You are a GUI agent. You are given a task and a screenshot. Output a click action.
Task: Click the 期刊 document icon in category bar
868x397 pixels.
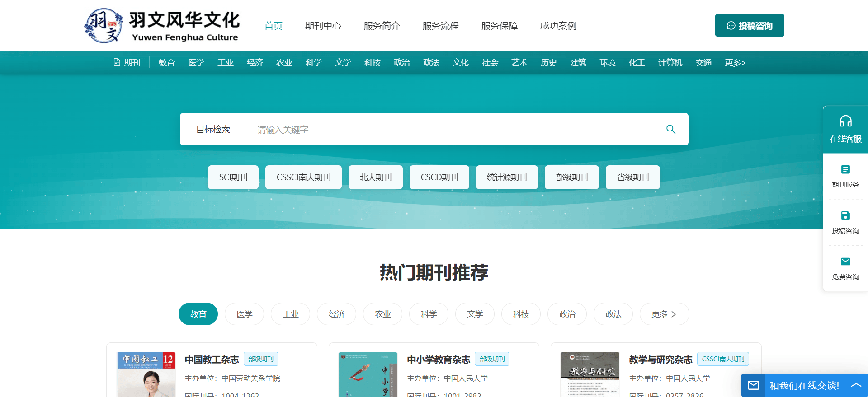coord(117,62)
